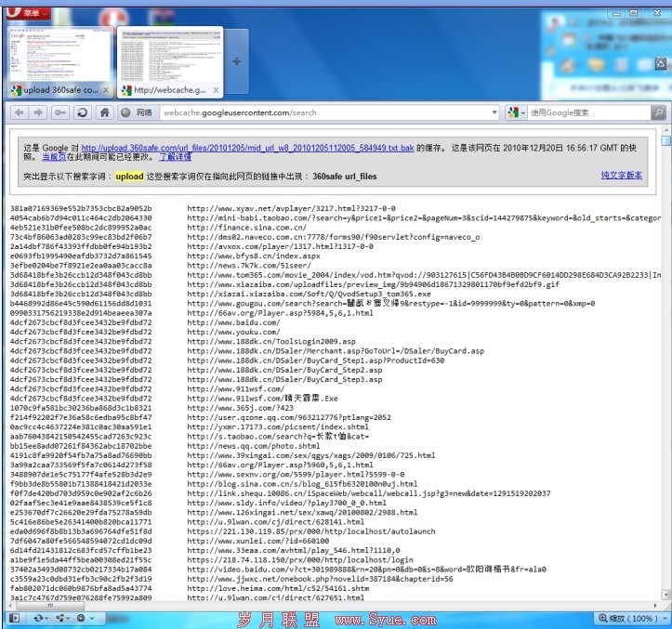672x629 pixels.
Task: Close the 'upload 360safe co...' tab
Action: (106, 90)
